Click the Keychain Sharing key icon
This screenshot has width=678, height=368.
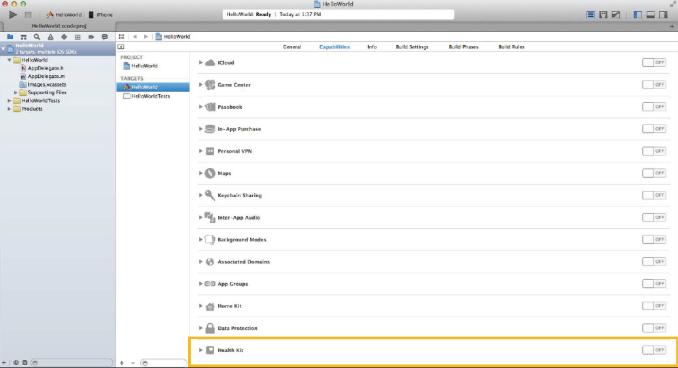[x=210, y=195]
